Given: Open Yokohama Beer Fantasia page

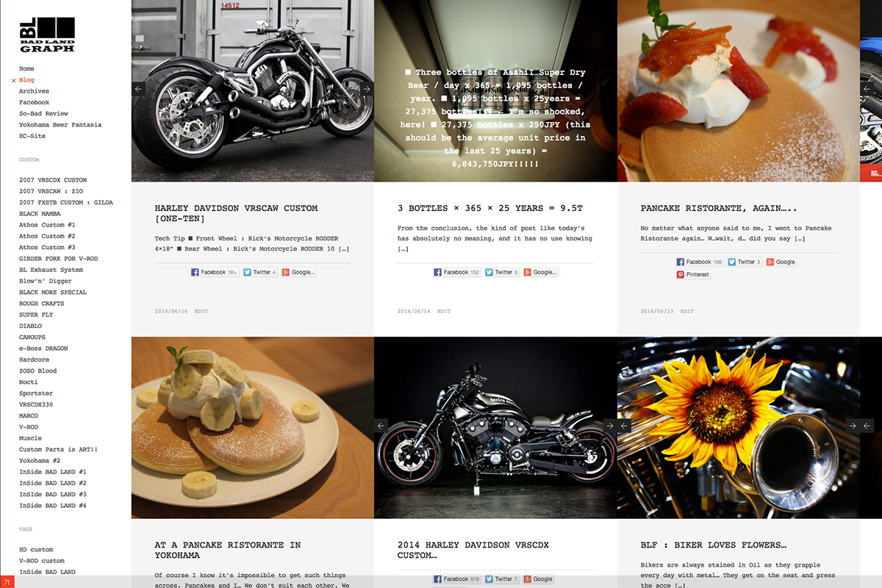Looking at the screenshot, I should click(x=60, y=125).
